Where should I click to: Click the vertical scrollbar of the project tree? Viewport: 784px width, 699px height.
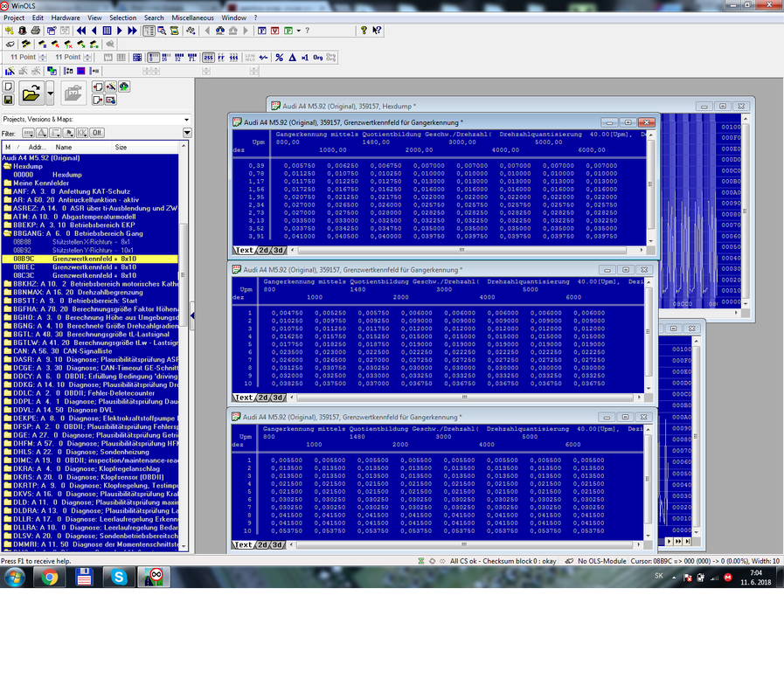click(x=183, y=275)
